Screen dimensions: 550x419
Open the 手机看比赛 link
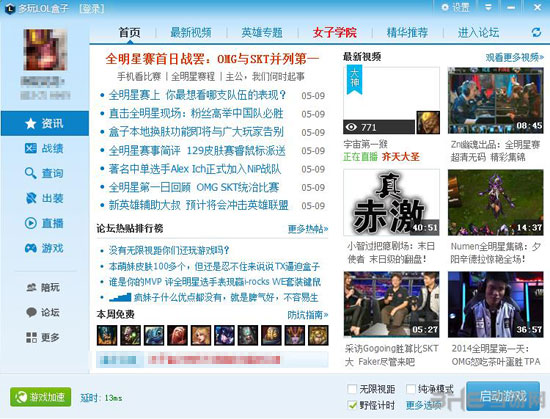click(x=139, y=76)
